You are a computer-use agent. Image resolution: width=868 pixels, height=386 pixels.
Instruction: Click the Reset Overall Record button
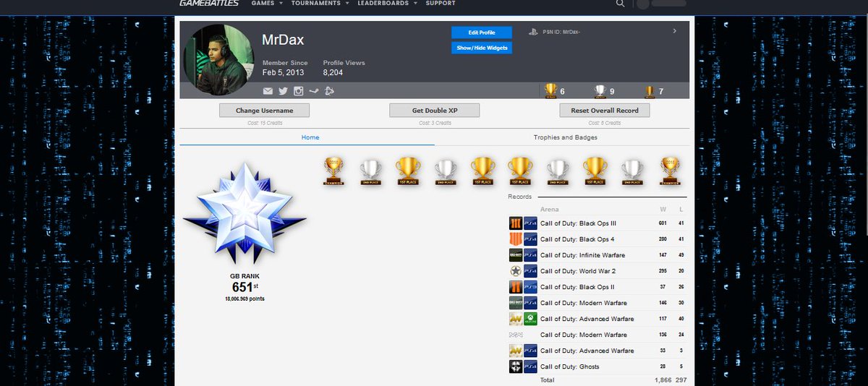605,111
